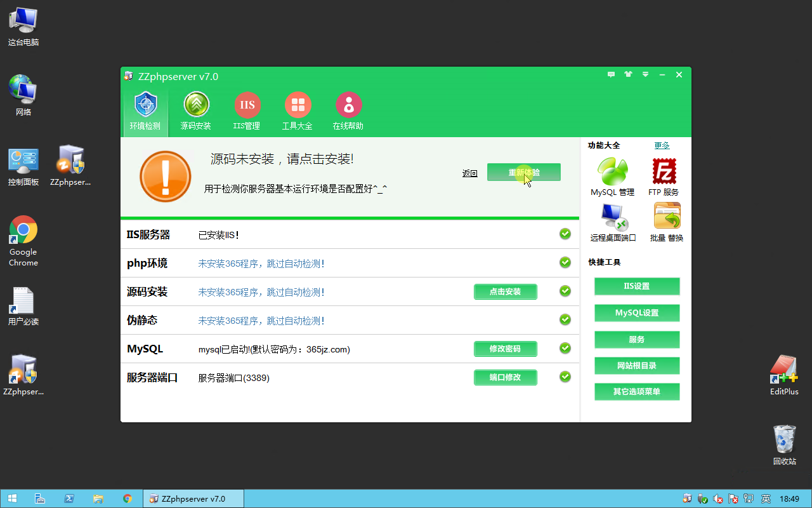Select 网络 desktop icon

(23, 96)
